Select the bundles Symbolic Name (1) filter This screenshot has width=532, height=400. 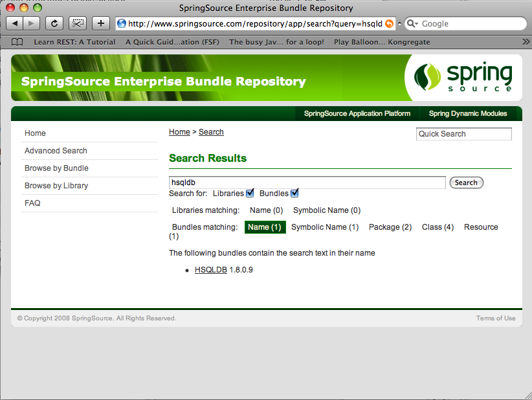[325, 227]
